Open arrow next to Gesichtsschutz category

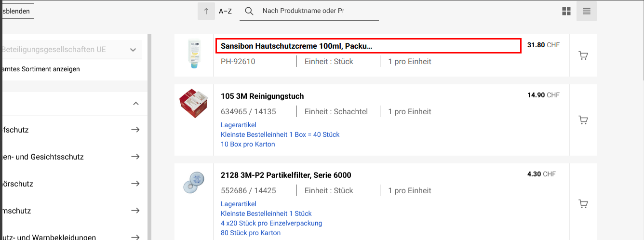click(x=135, y=157)
